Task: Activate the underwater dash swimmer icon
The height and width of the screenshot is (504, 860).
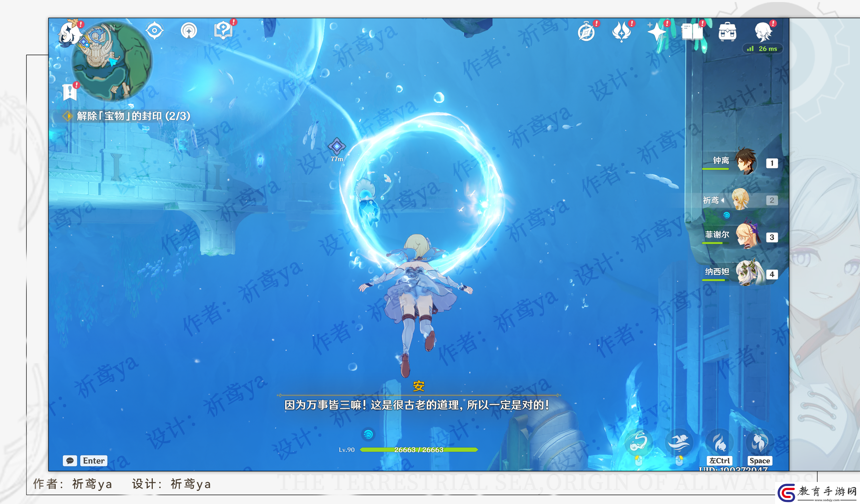Action: (x=679, y=443)
